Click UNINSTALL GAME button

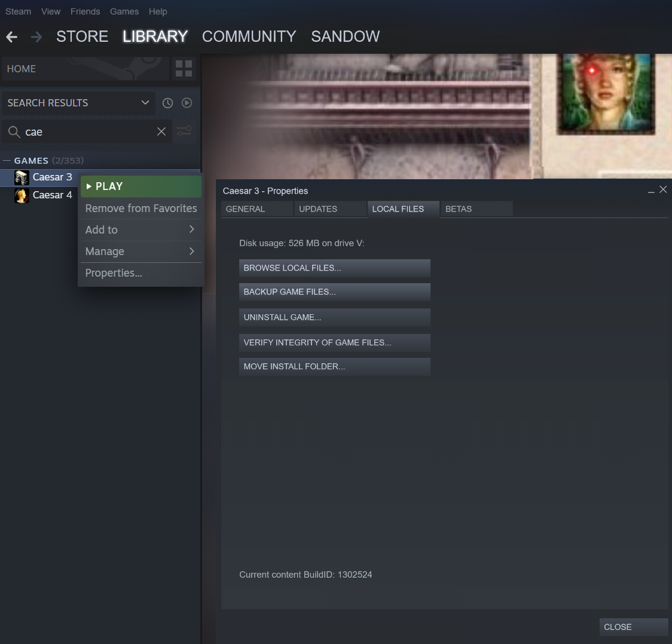335,317
